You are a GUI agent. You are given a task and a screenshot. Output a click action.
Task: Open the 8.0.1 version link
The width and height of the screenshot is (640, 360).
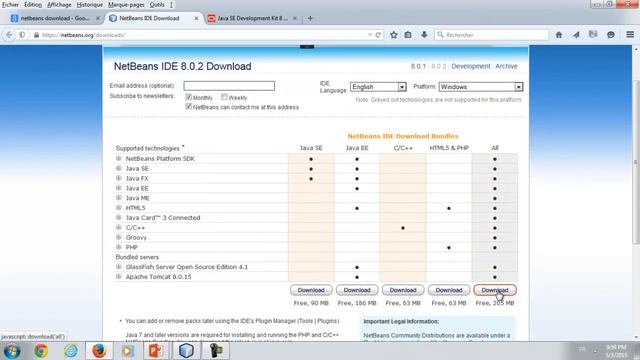418,66
